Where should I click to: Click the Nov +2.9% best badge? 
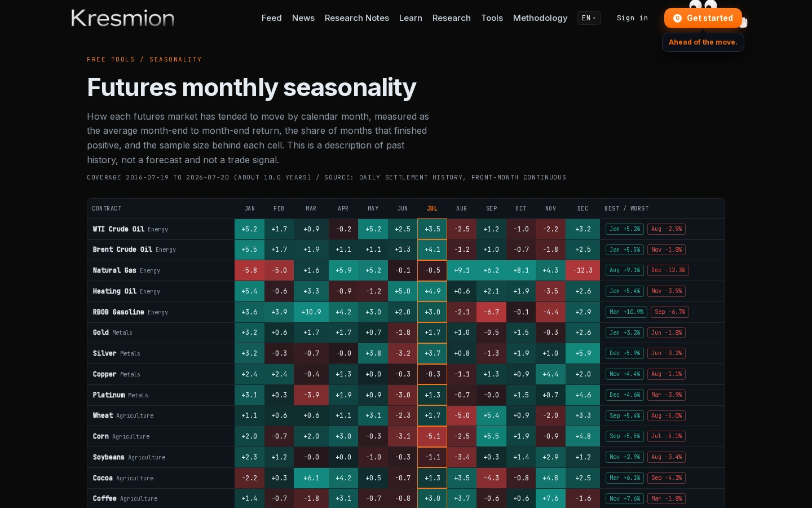pyautogui.click(x=625, y=457)
